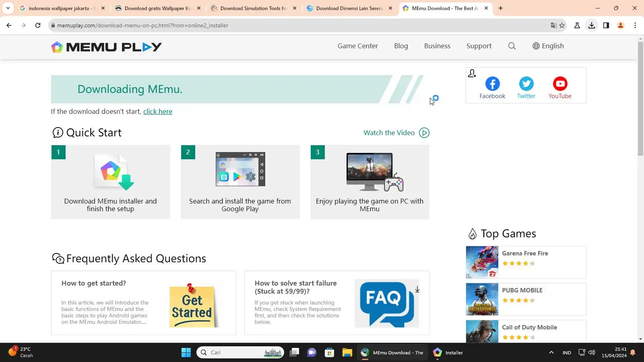The height and width of the screenshot is (362, 644).
Task: Open the start failure FAQ article
Action: (337, 303)
